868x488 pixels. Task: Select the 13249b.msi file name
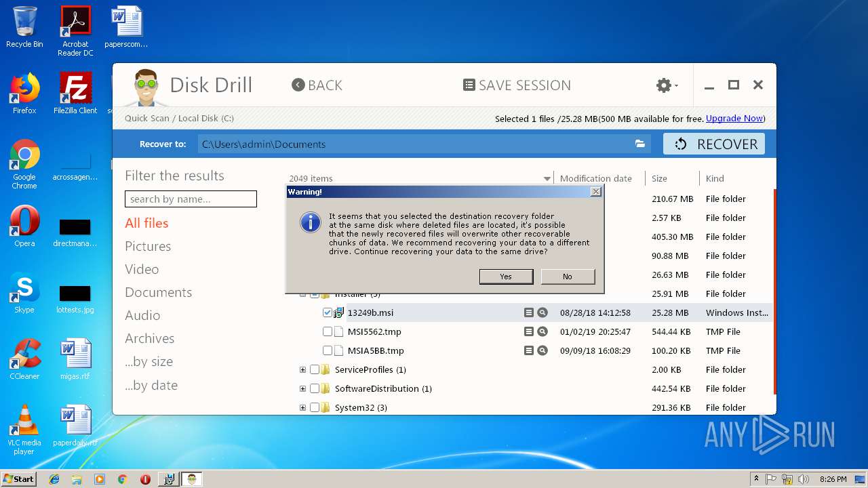(x=370, y=312)
